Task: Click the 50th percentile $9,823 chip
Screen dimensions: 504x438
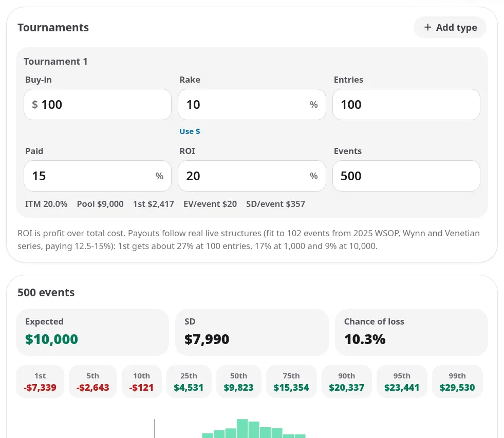Action: (238, 382)
